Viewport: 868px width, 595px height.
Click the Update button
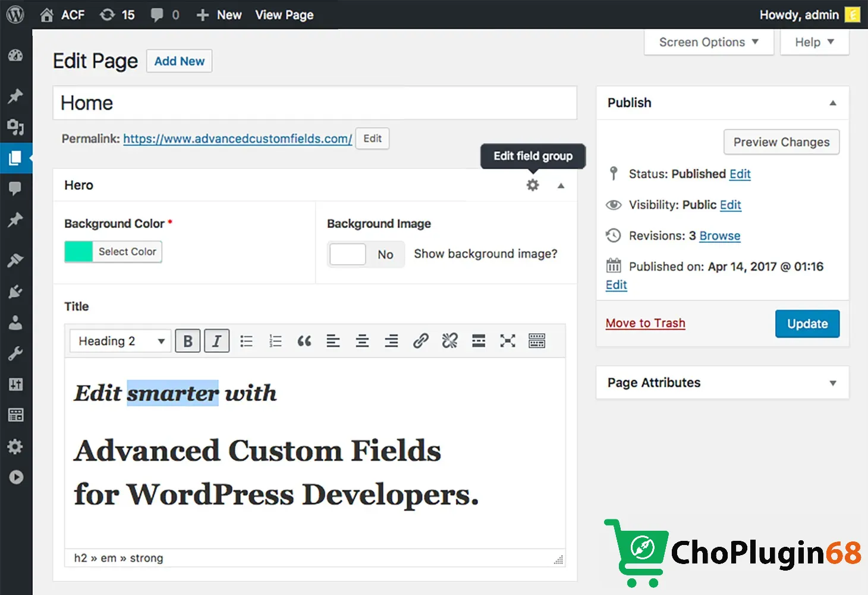tap(807, 324)
